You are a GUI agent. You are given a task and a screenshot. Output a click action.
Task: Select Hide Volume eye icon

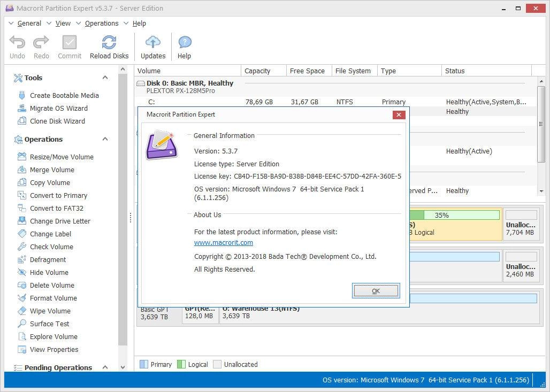tap(22, 272)
